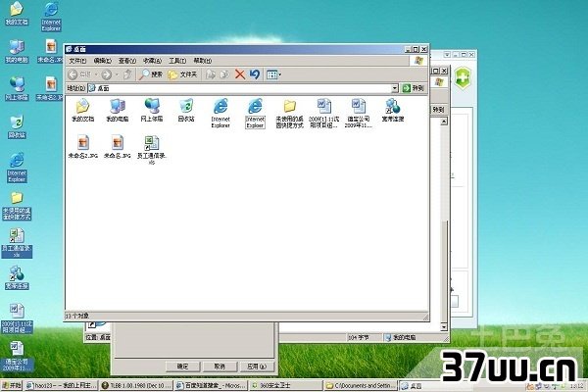Click 取消 button in the background dialog

point(220,367)
